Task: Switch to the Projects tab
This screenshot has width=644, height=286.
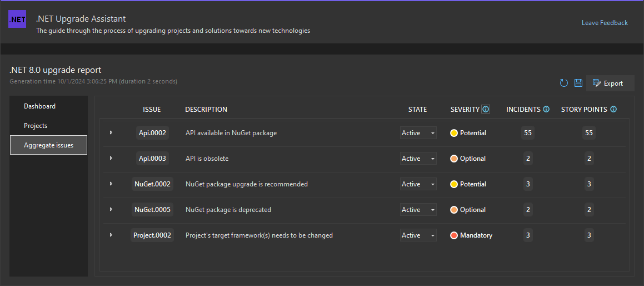Action: 36,126
